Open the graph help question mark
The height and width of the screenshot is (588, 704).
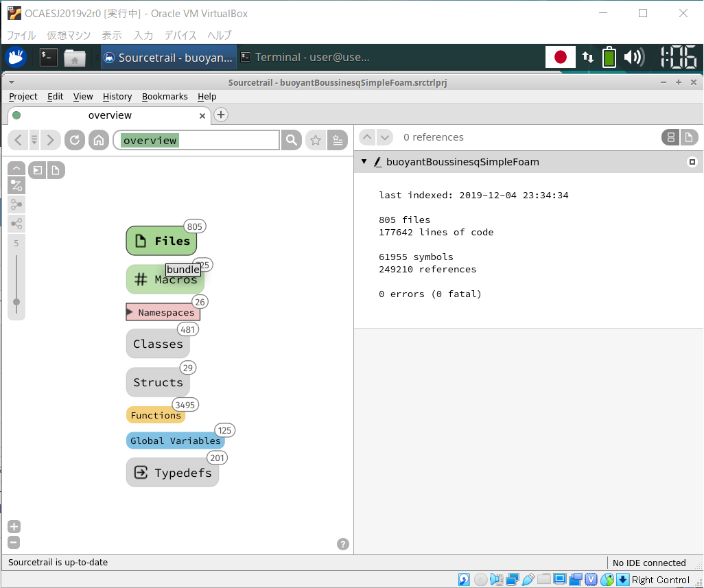(343, 544)
